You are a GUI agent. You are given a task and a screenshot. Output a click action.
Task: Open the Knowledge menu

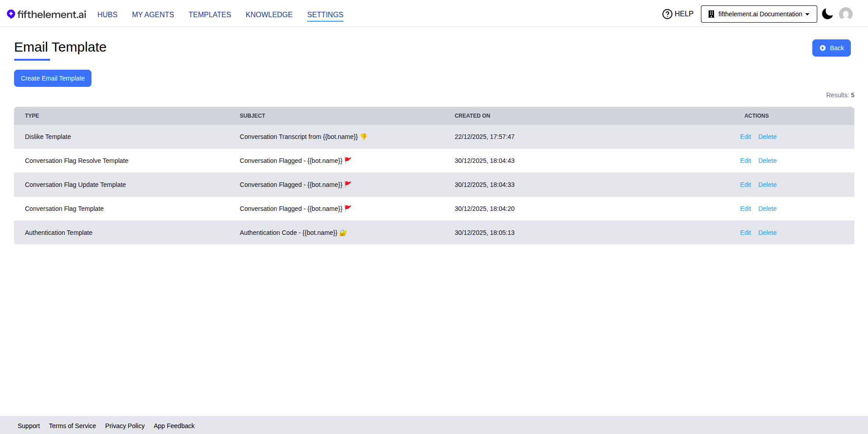tap(269, 14)
